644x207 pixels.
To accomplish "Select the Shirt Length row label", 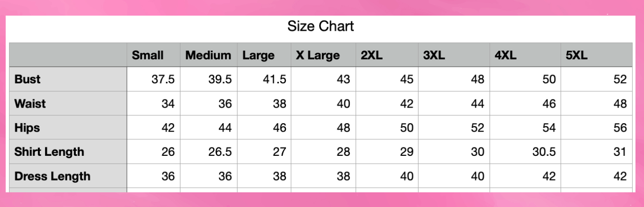I will click(49, 152).
